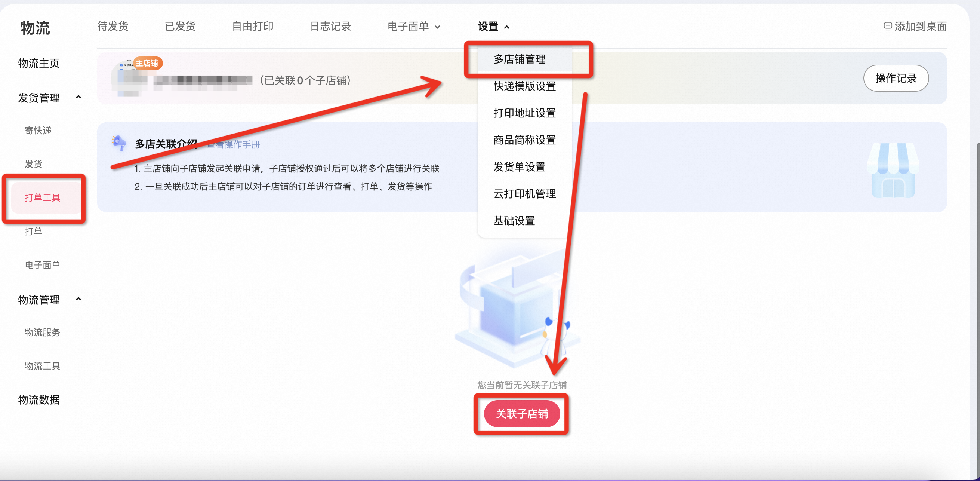Click the 物流 page title

[35, 28]
